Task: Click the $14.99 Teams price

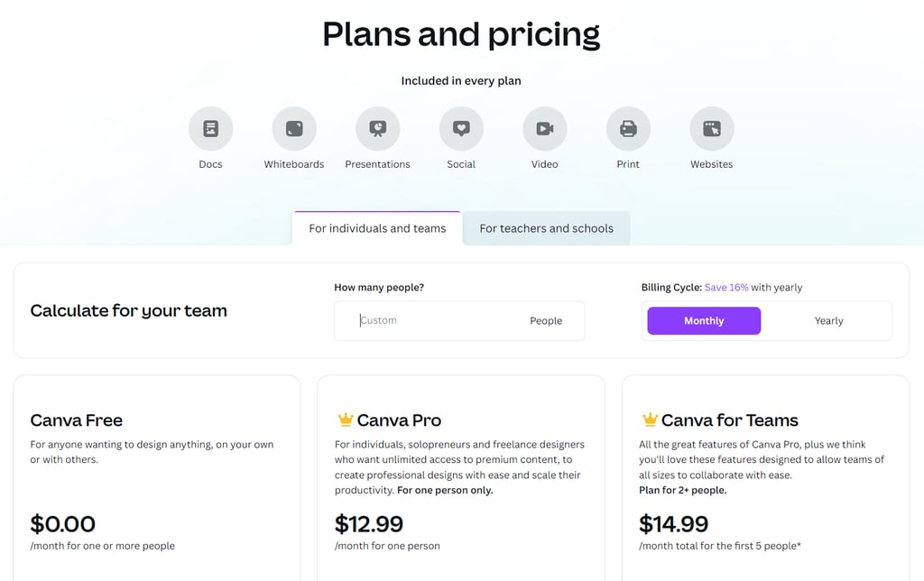Action: (673, 523)
